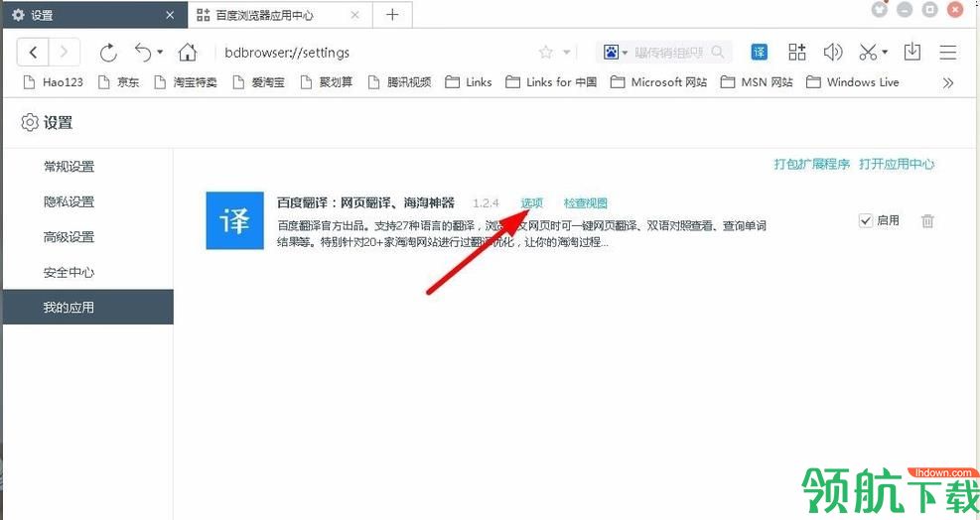Open the Links bookmark folder
The image size is (980, 520).
click(469, 82)
